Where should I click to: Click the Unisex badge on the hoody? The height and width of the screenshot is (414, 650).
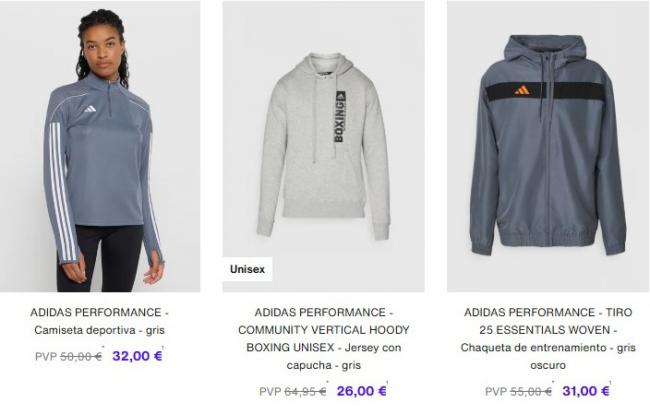click(247, 269)
